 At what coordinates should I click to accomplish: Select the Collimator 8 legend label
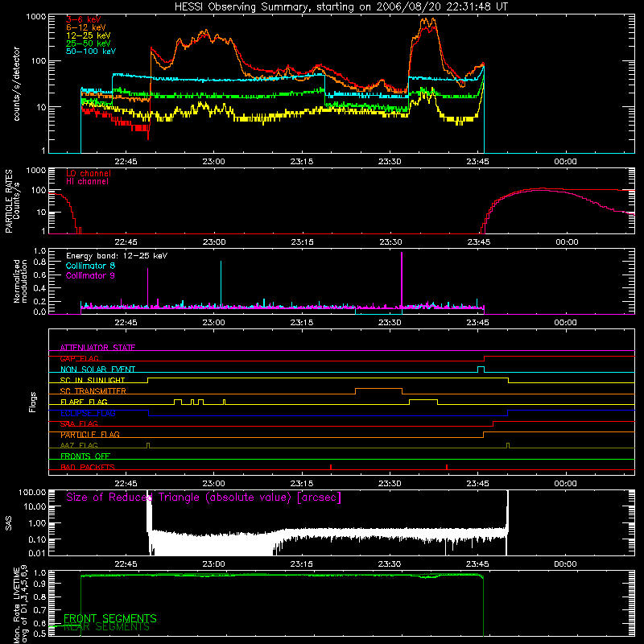click(90, 266)
